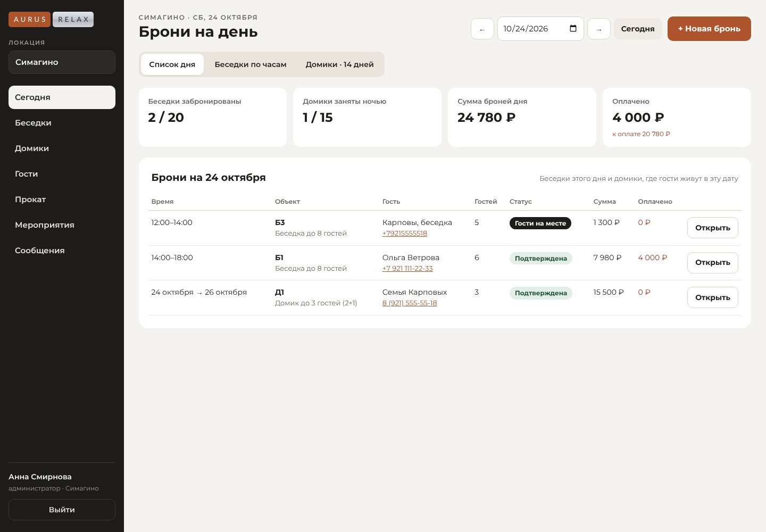Screen dimensions: 766x532
Task: Click user name Анна Смирнова
Action: pyautogui.click(x=40, y=477)
